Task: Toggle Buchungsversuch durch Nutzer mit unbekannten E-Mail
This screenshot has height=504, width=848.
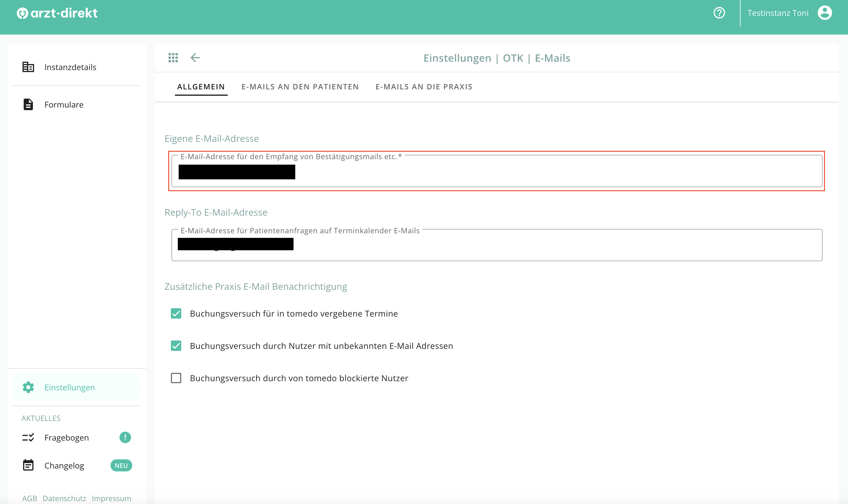Action: pyautogui.click(x=176, y=346)
